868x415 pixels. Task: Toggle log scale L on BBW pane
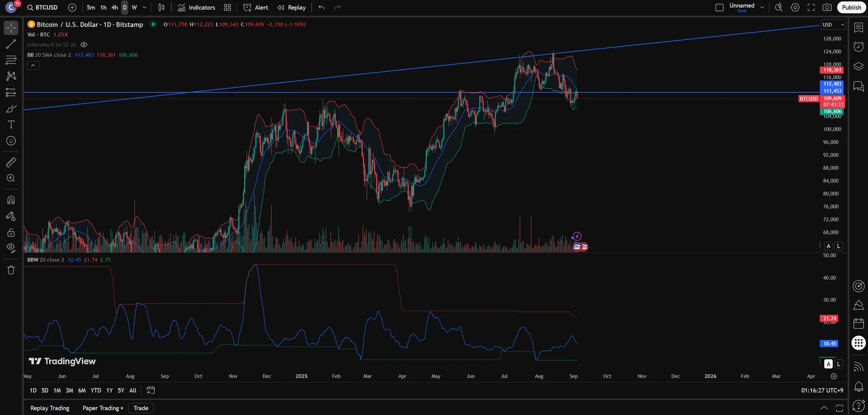839,364
